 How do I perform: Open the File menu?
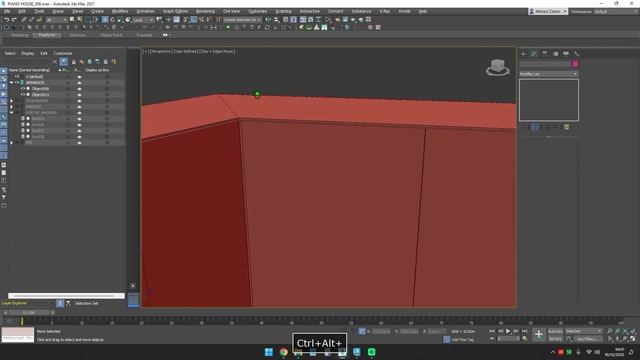coord(7,11)
